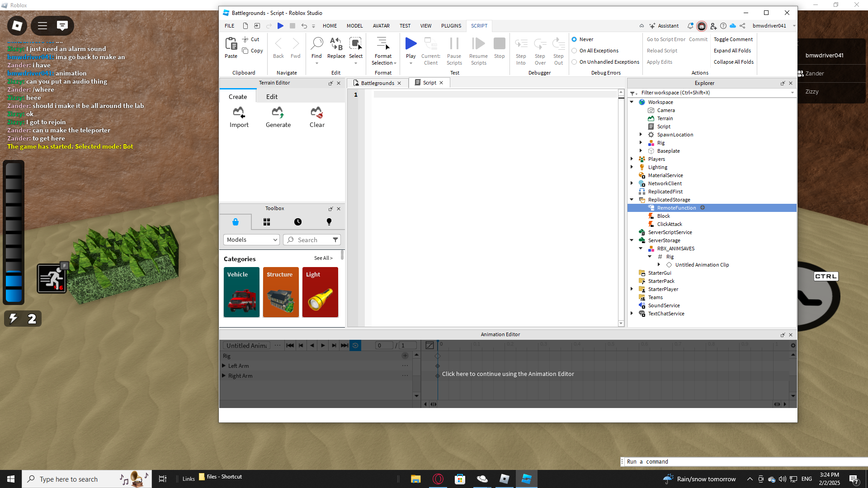Expand the Players node in Explorer
This screenshot has height=488, width=868.
click(632, 159)
